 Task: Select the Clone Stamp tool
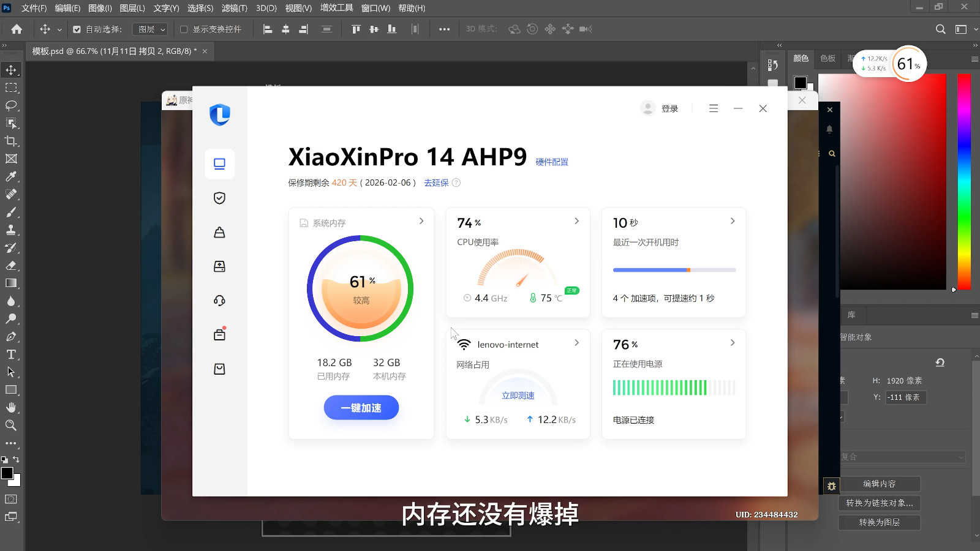coord(11,230)
